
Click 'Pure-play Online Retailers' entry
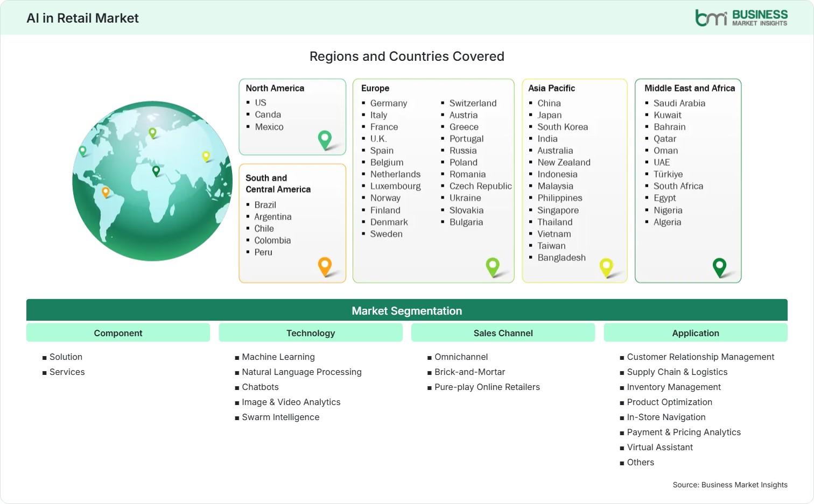pyautogui.click(x=487, y=387)
